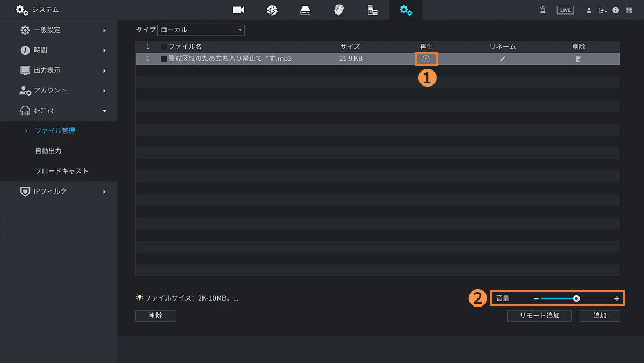644x363 pixels.
Task: Click the volume slider handle
Action: [x=576, y=298]
